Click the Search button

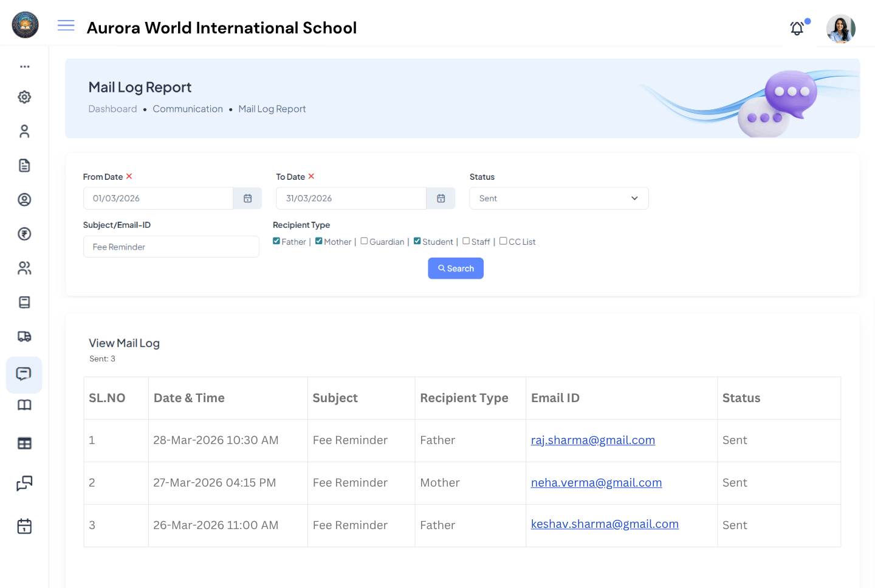[x=455, y=268]
